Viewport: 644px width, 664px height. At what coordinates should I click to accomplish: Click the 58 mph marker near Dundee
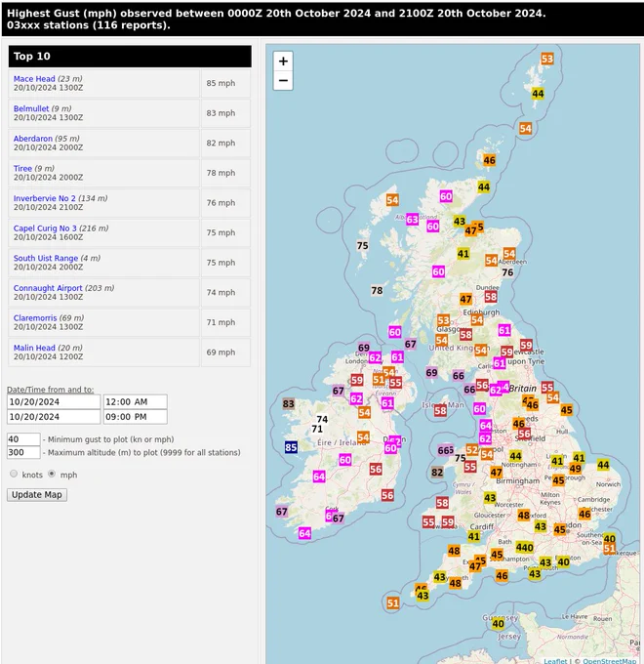point(491,297)
